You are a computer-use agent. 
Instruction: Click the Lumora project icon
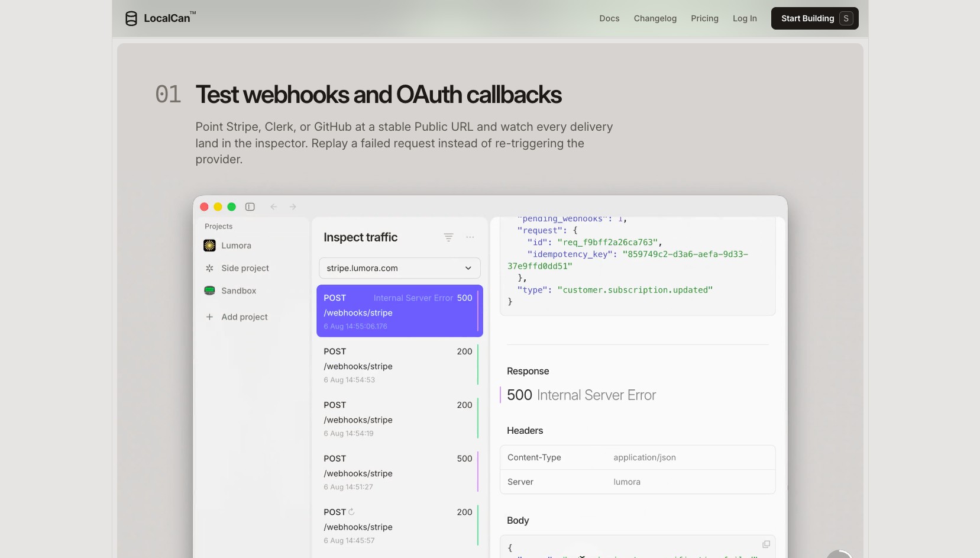(209, 246)
